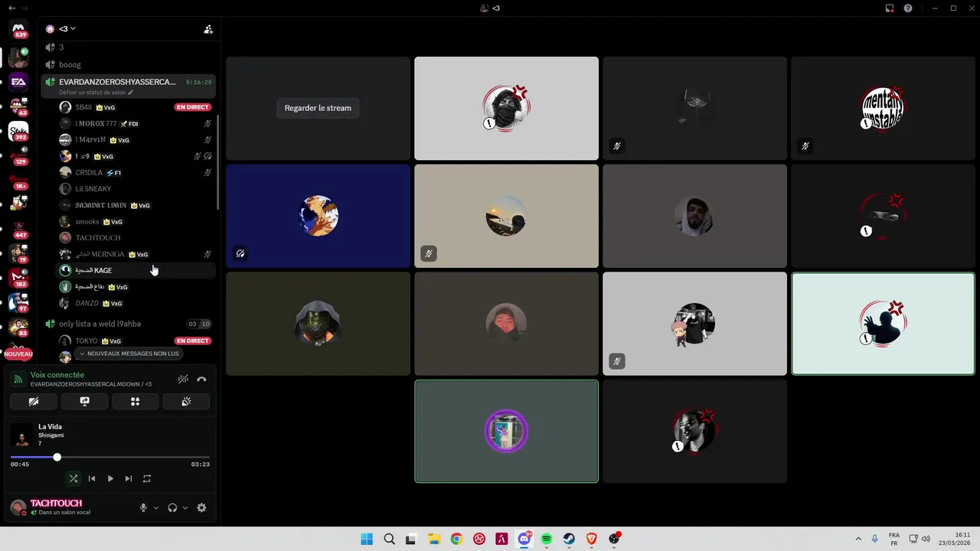Click the La Vida album cover
Screen dimensions: 980x551
[x=21, y=436]
